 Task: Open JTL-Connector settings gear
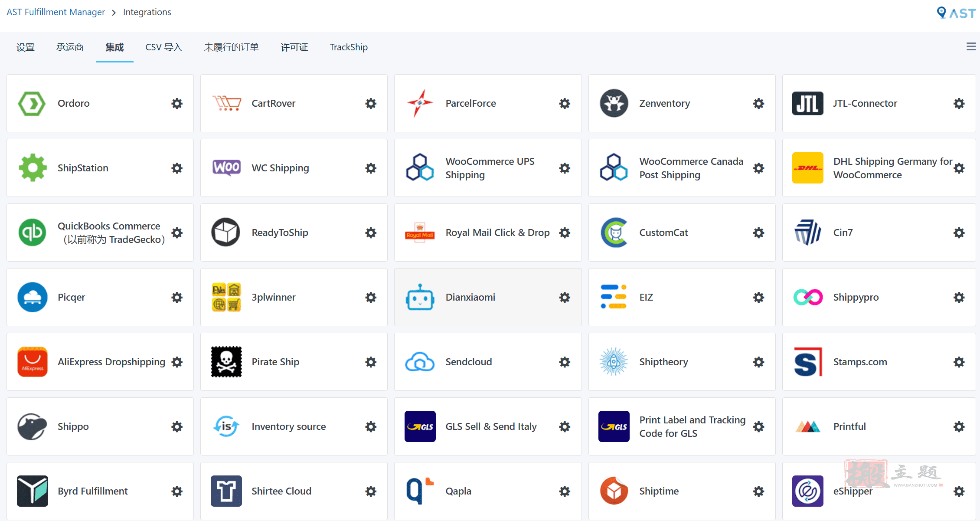[959, 103]
